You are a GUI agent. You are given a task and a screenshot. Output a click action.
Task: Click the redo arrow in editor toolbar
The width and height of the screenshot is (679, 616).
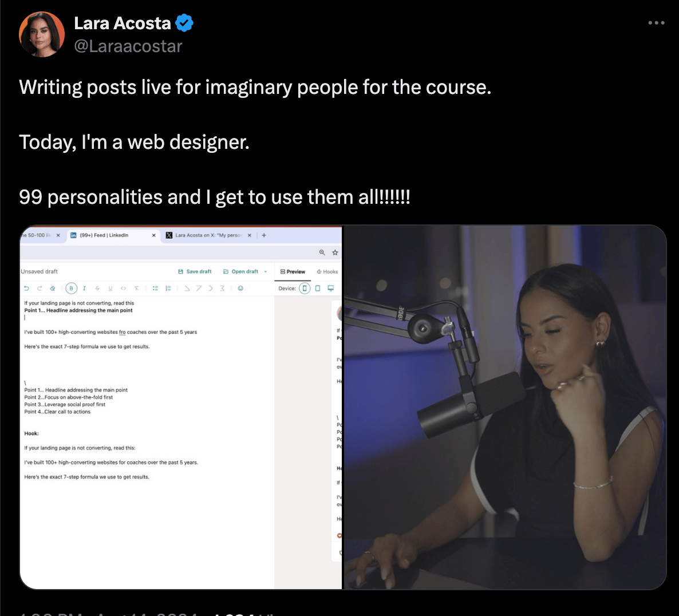40,289
